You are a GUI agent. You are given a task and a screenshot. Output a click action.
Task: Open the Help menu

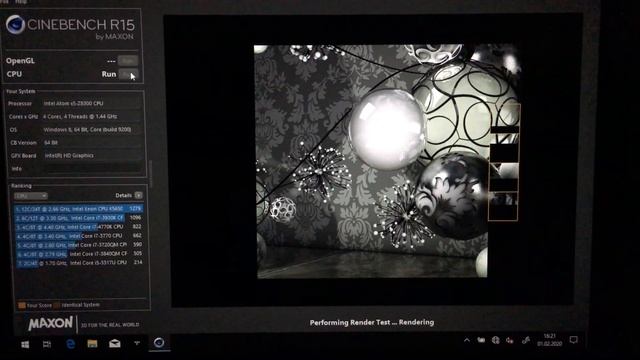[x=21, y=2]
